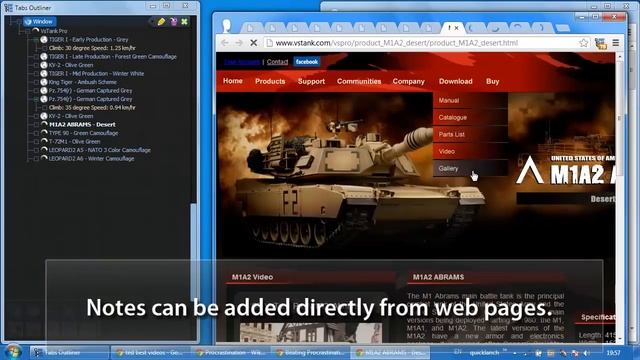Click the globe icon of TIGER I Mid Production
The image size is (640, 360).
[44, 73]
